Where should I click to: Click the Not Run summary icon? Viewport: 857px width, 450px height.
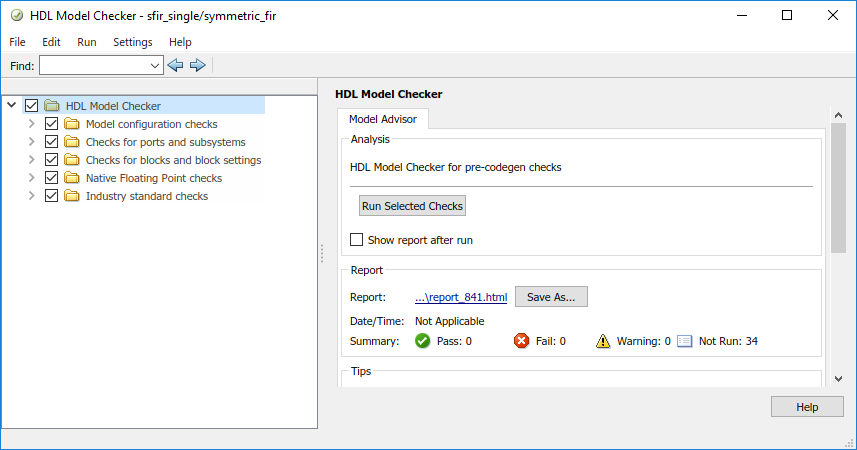pyautogui.click(x=684, y=341)
